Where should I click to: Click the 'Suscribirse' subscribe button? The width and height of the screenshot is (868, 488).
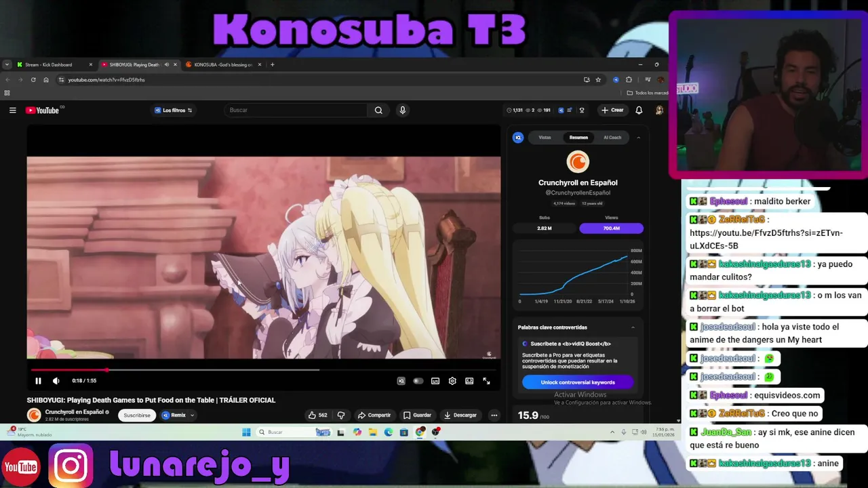pos(137,415)
